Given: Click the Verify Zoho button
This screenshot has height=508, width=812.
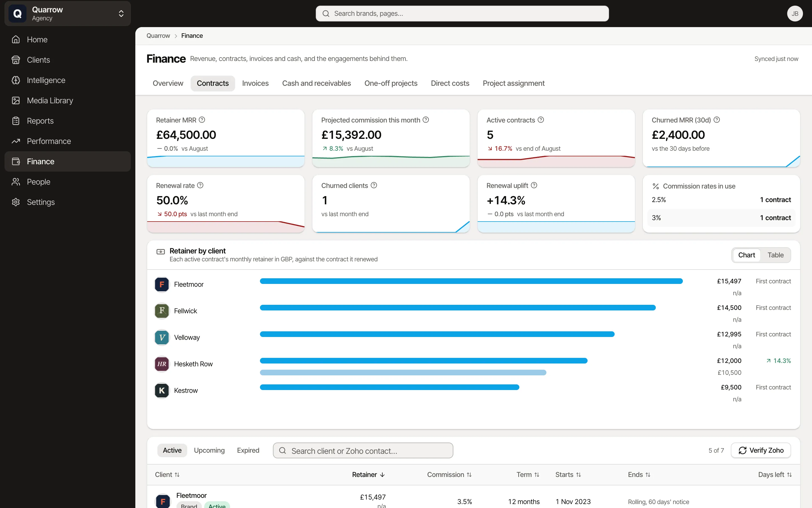Looking at the screenshot, I should point(761,450).
